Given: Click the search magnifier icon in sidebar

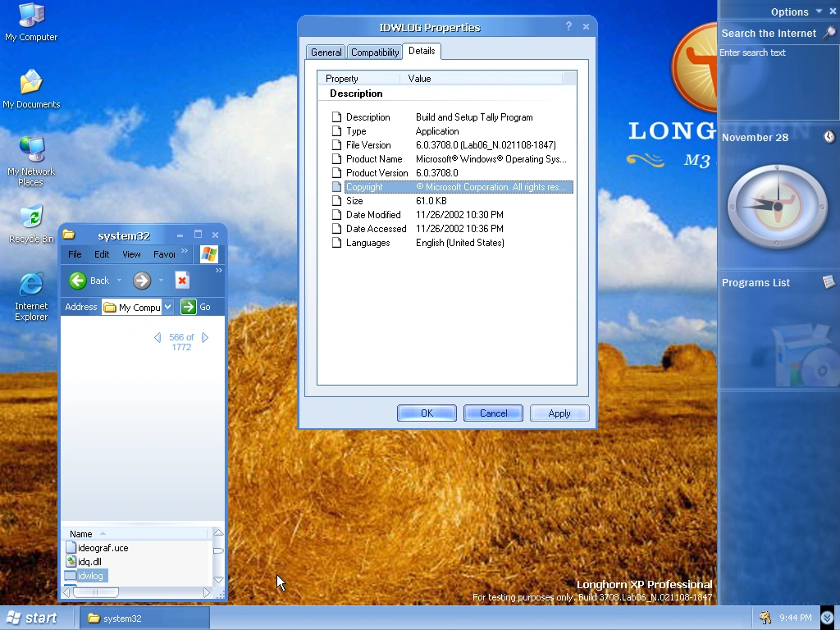Looking at the screenshot, I should (829, 33).
